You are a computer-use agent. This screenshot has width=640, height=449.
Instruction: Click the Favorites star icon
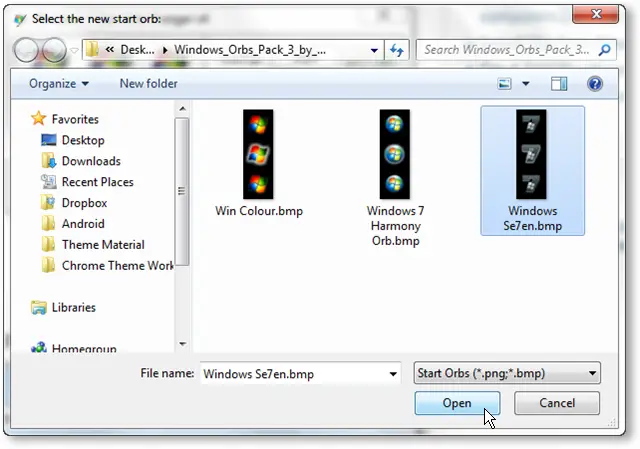(39, 118)
